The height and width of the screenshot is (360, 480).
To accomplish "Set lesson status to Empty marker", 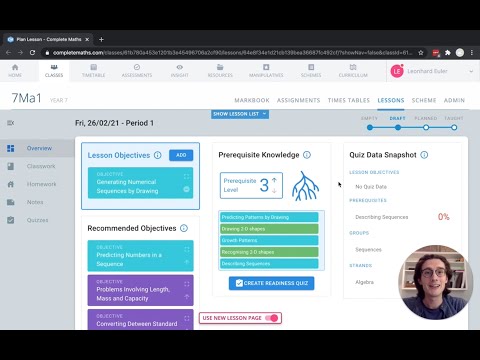I will click(x=370, y=128).
